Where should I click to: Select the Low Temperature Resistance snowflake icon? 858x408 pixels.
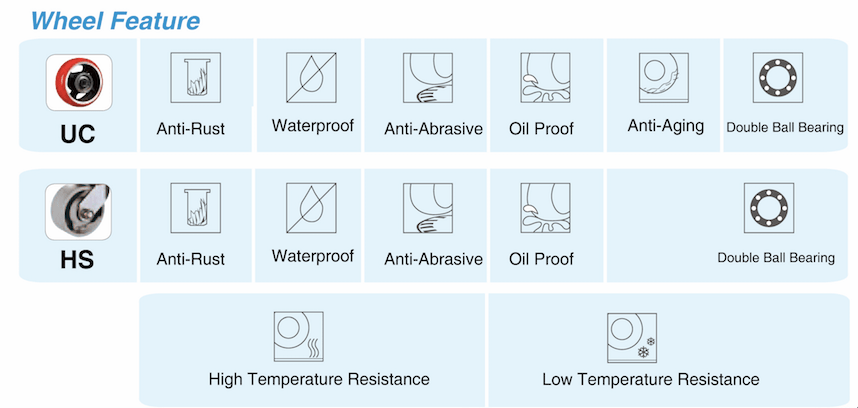pos(633,336)
